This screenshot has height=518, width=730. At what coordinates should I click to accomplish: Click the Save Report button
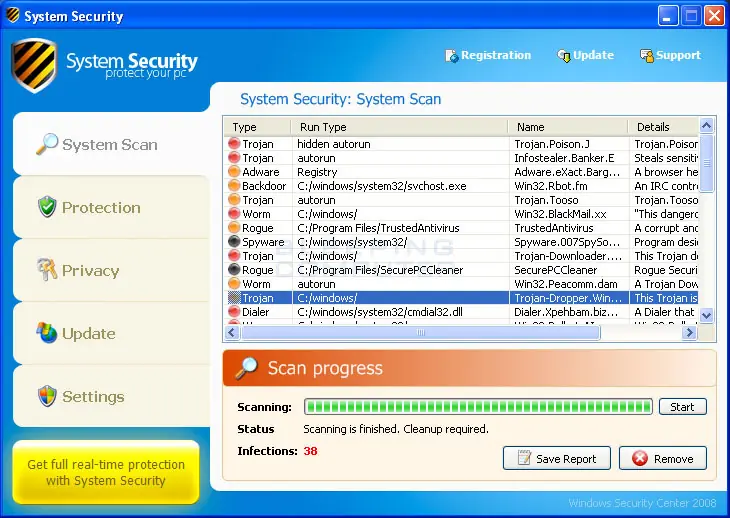(557, 458)
